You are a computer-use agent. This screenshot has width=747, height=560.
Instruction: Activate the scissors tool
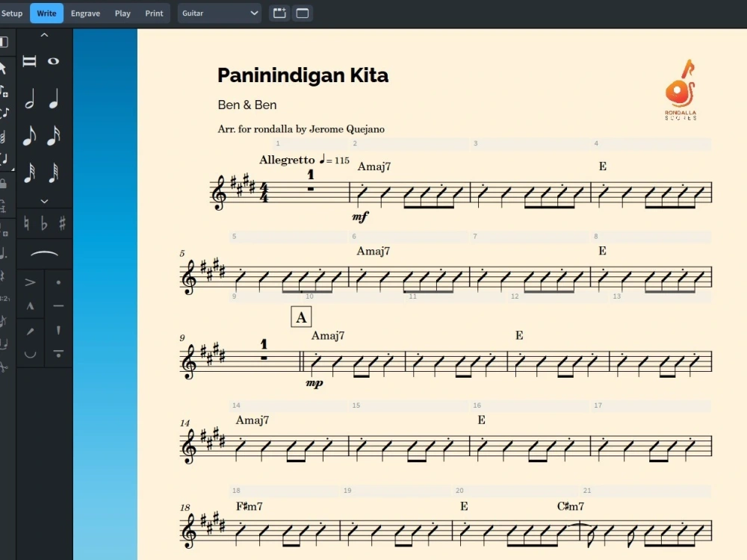(x=3, y=367)
